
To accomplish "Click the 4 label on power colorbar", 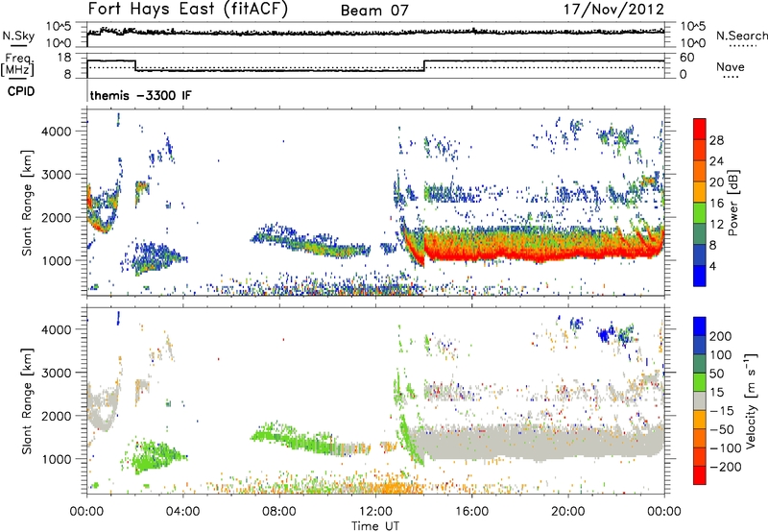I will tap(713, 266).
